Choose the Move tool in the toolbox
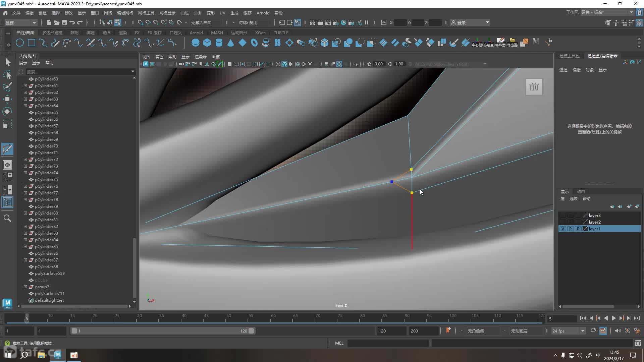The image size is (644, 362). point(7,99)
